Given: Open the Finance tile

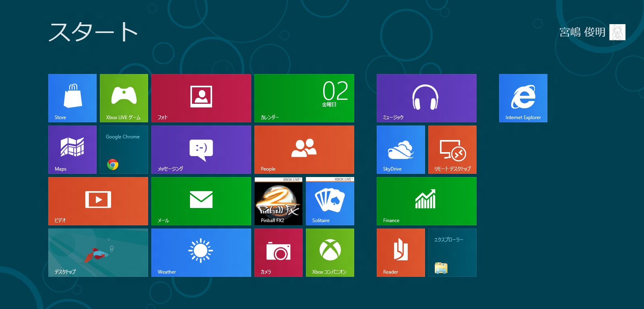Looking at the screenshot, I should (427, 201).
